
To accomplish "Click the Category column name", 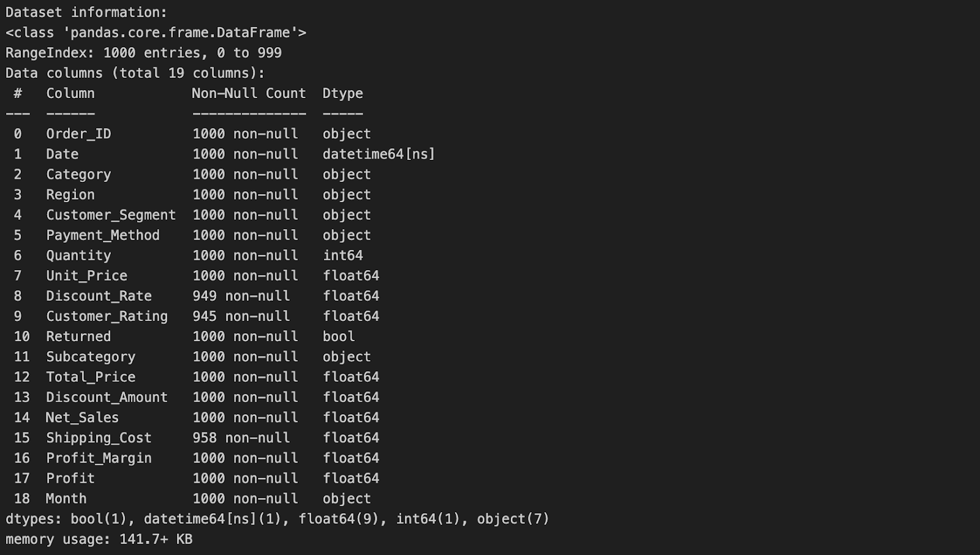I will pos(78,174).
